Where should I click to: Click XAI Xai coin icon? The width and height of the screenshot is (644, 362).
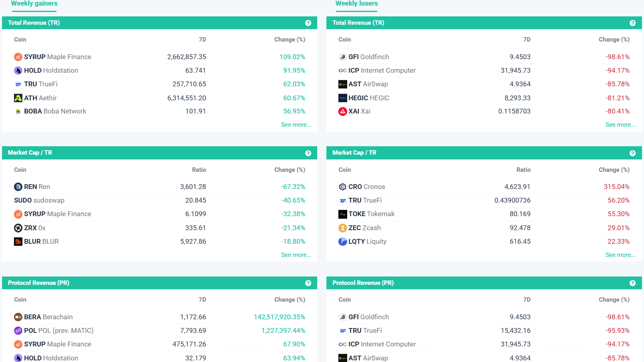point(342,111)
